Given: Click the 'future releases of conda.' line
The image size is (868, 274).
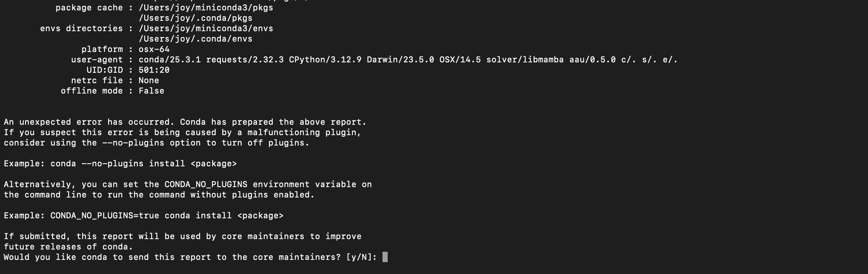Looking at the screenshot, I should point(68,247).
